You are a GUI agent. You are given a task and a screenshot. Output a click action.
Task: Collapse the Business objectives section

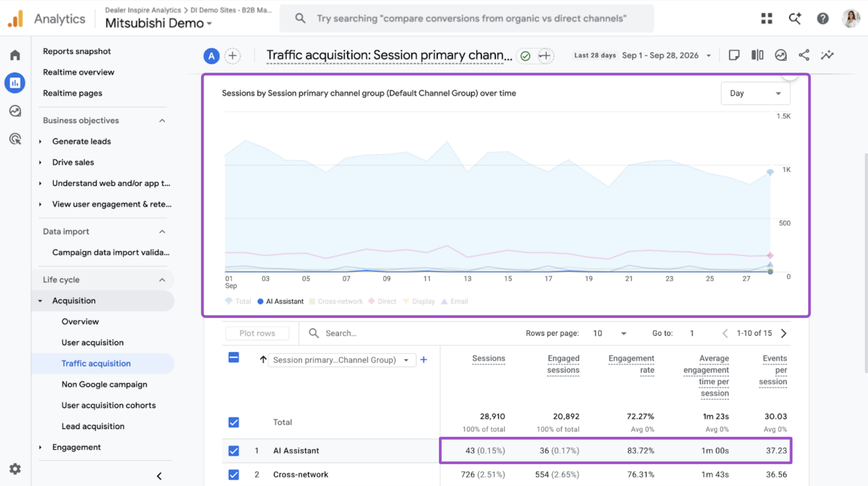162,121
